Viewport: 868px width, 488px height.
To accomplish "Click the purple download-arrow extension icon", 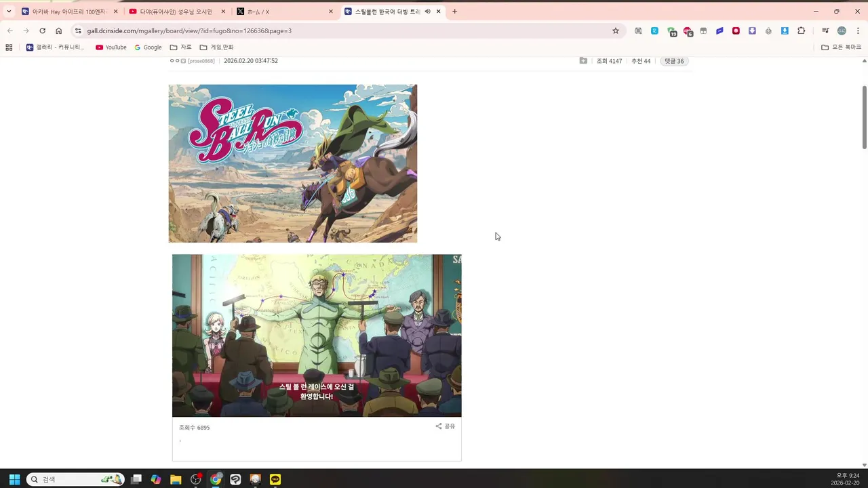I will [752, 30].
